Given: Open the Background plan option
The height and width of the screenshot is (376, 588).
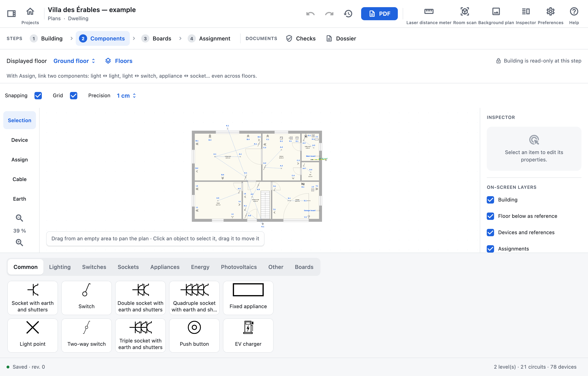Looking at the screenshot, I should tap(496, 16).
